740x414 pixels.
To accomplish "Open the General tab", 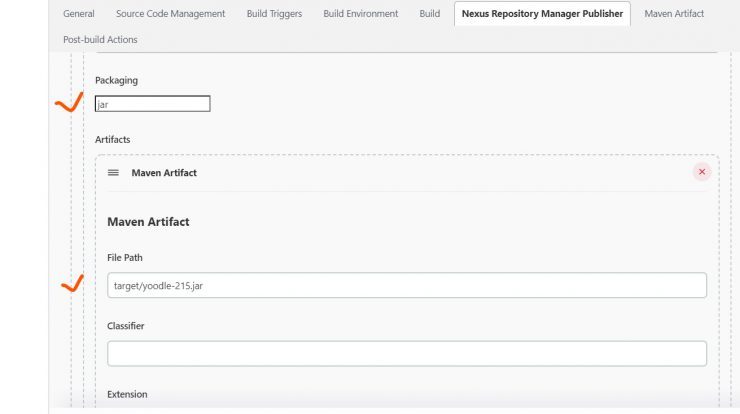I will point(79,14).
